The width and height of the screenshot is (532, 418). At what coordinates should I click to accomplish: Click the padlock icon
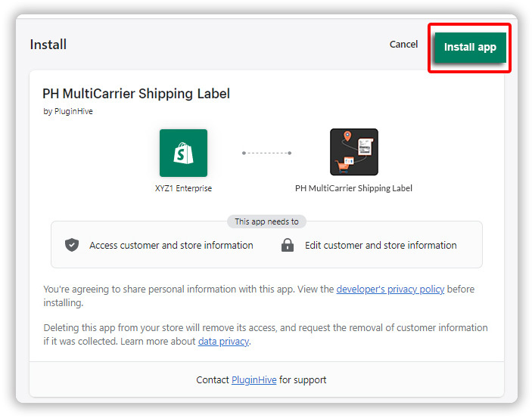tap(288, 245)
